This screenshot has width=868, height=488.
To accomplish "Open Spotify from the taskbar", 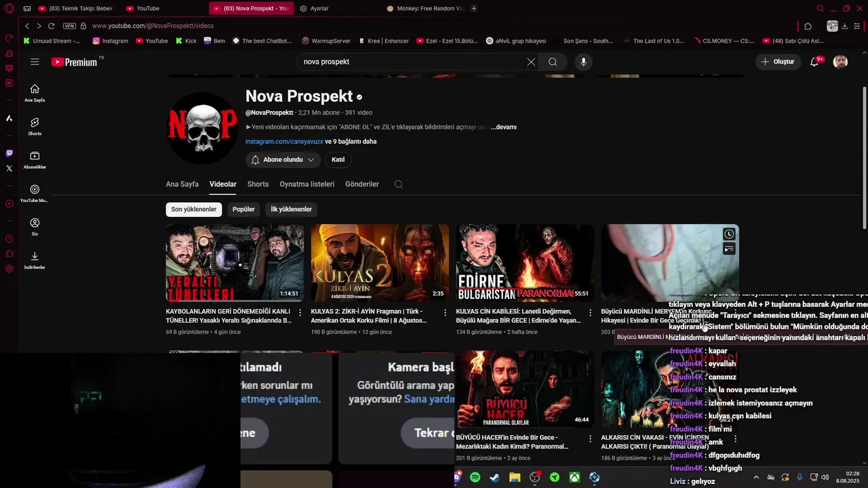I will pyautogui.click(x=475, y=478).
